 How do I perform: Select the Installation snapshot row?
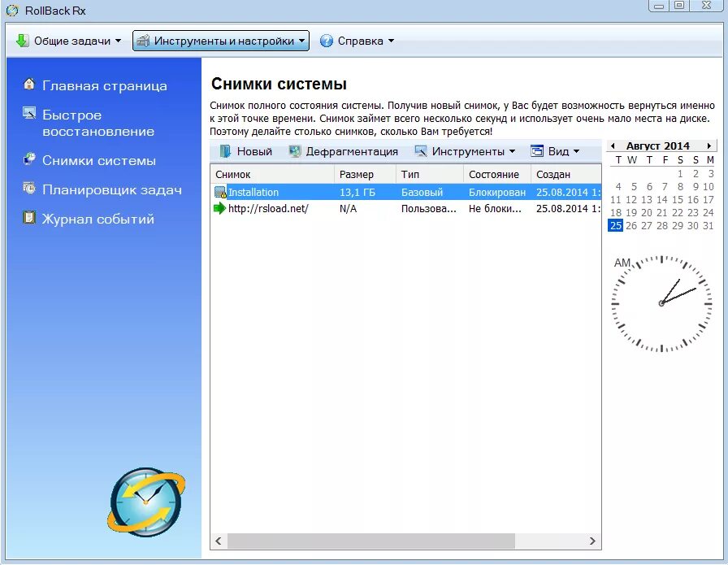pos(405,192)
